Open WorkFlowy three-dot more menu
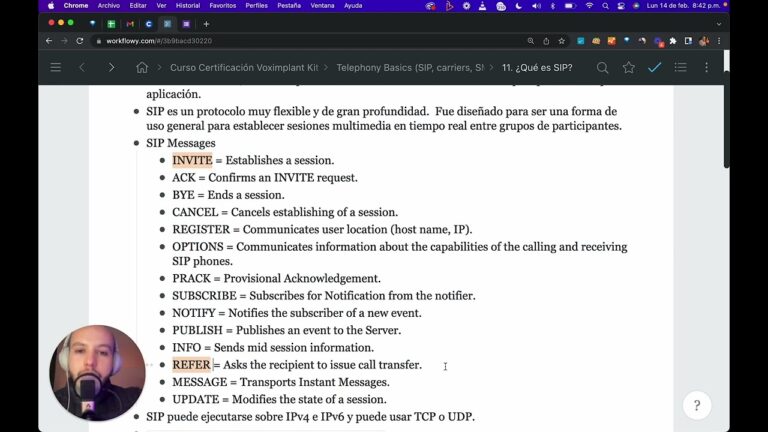Screen dimensions: 768x432 coord(706,68)
